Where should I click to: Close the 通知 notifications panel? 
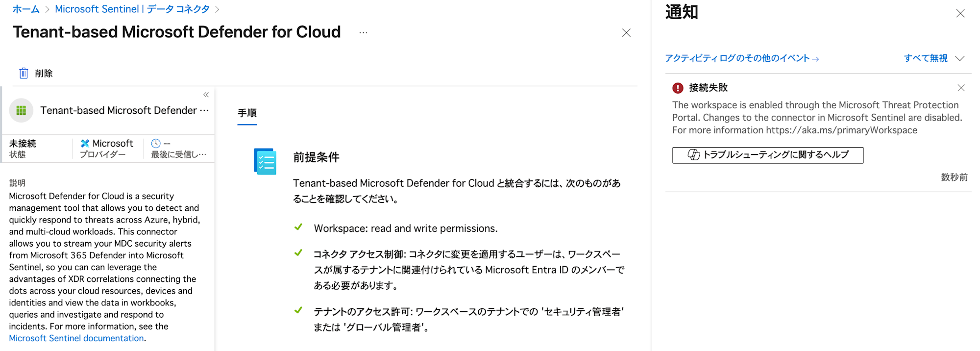[x=960, y=14]
